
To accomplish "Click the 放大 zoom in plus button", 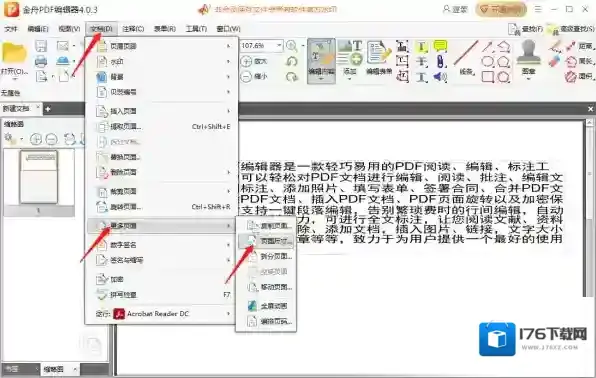I will point(254,61).
